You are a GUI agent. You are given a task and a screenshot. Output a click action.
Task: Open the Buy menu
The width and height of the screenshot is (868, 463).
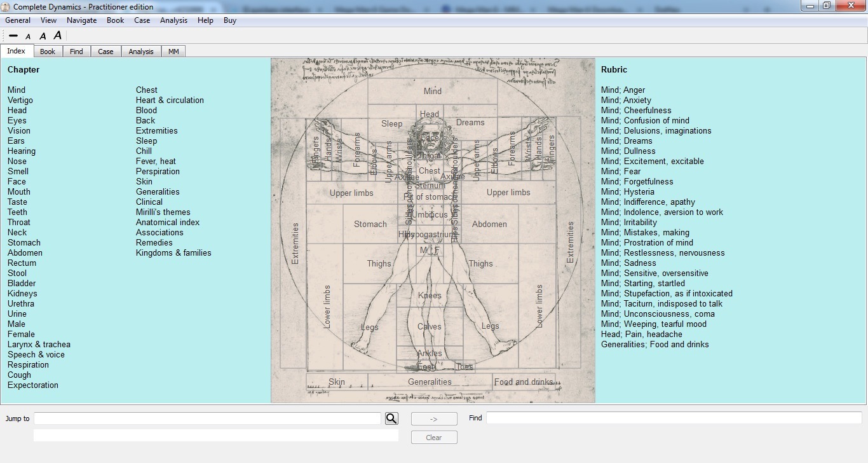[230, 20]
